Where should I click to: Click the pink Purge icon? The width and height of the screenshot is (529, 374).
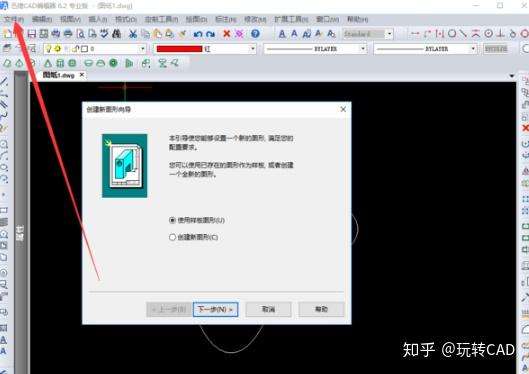tap(239, 34)
